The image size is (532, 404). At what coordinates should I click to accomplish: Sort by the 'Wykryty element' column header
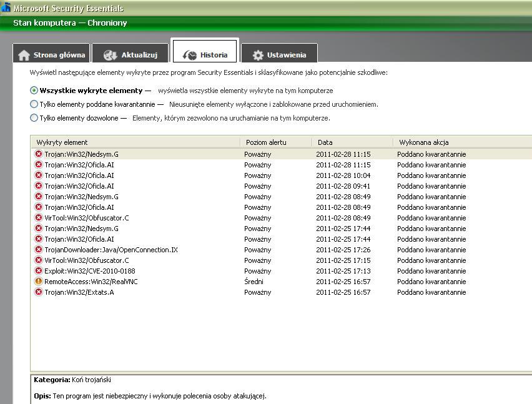[135, 142]
